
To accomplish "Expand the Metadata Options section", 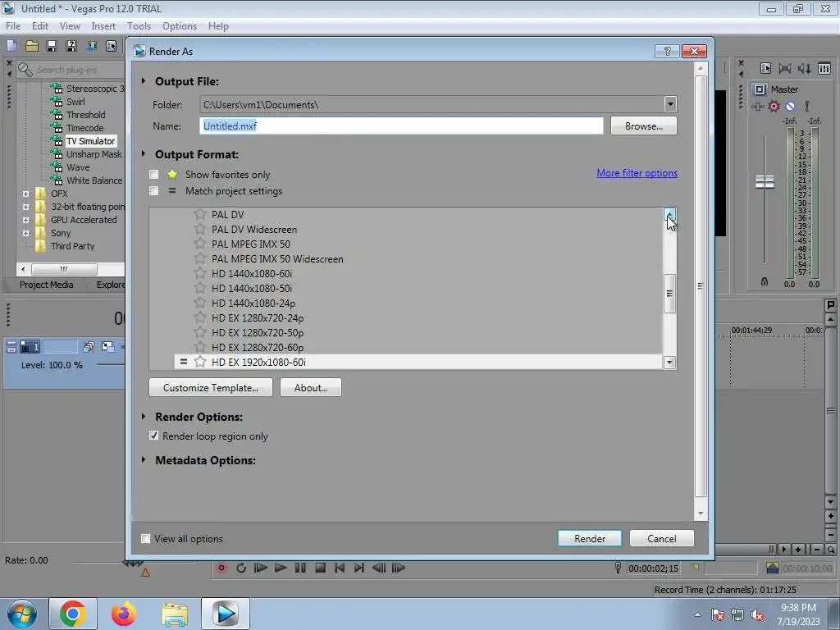I will 144,459.
